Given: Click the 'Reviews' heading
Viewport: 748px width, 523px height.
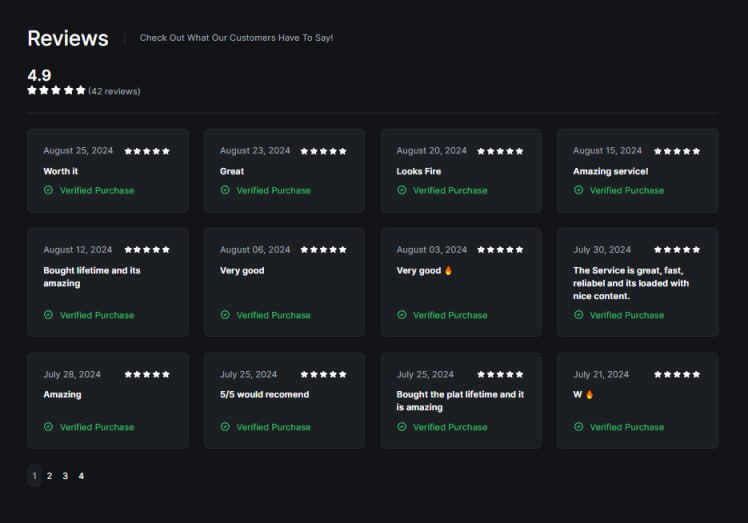Looking at the screenshot, I should click(x=67, y=38).
